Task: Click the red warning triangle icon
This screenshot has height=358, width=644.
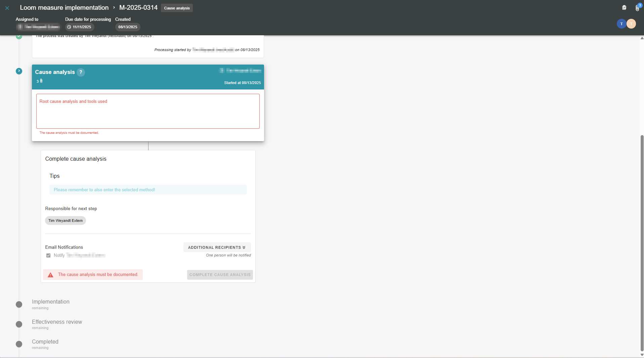Action: point(50,275)
